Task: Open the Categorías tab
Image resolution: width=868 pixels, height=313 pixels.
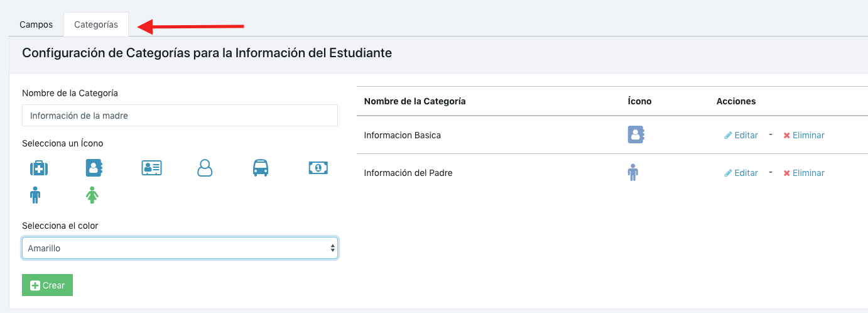Action: [96, 25]
